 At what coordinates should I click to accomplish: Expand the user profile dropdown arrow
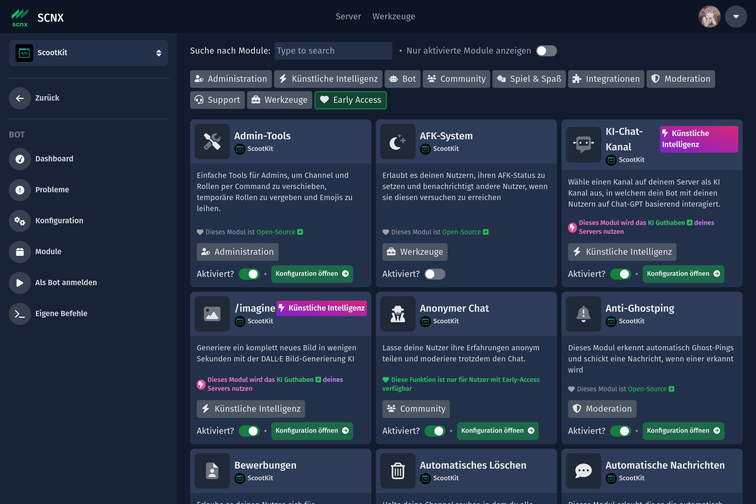click(x=735, y=17)
